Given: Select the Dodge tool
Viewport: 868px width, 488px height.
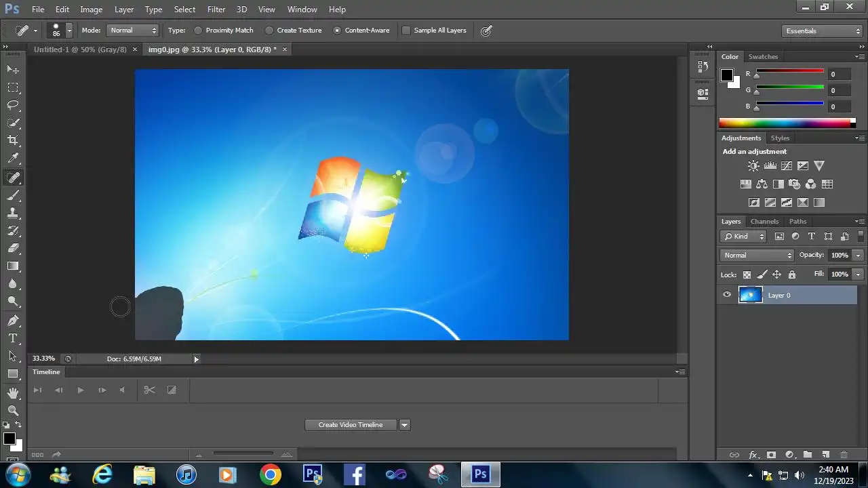Looking at the screenshot, I should pyautogui.click(x=13, y=302).
